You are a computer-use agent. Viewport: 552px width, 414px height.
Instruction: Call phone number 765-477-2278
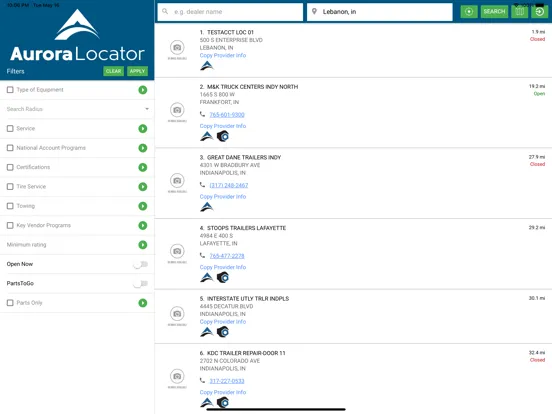click(x=227, y=256)
